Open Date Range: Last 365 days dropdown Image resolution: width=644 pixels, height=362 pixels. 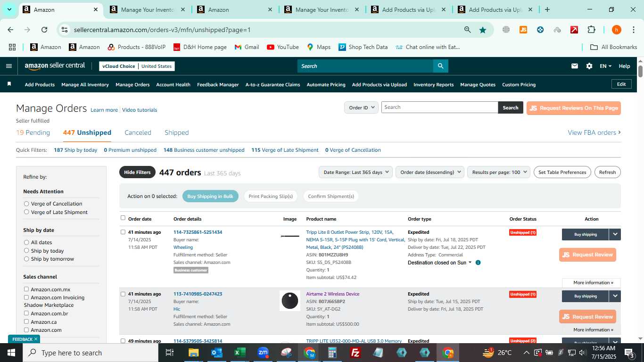click(x=356, y=172)
